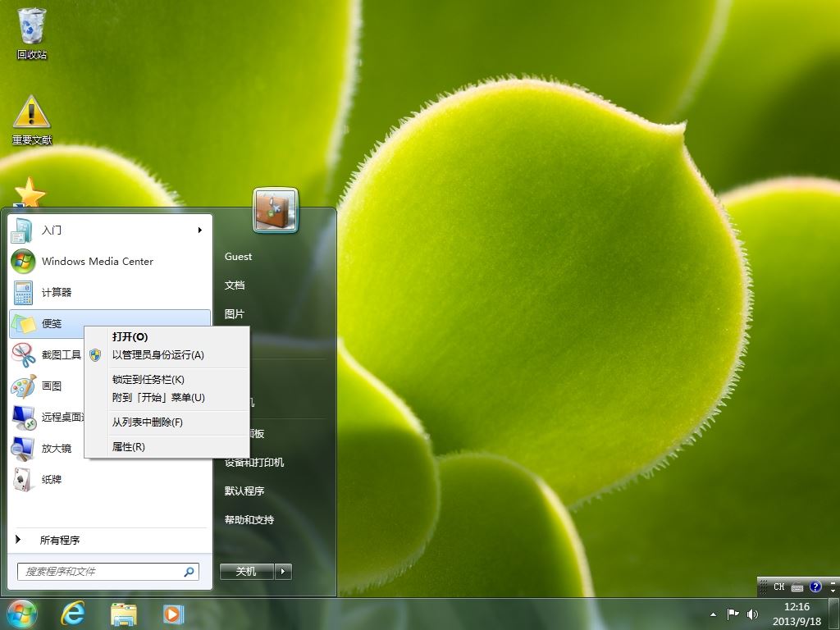The height and width of the screenshot is (630, 840).
Task: Open shutdown options arrow next to 关机
Action: point(283,572)
